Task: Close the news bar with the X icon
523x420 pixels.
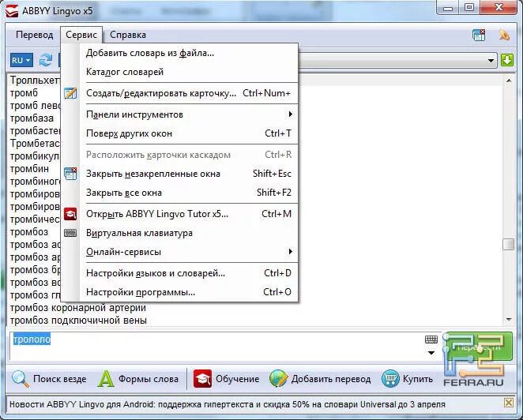Action: pyautogui.click(x=509, y=403)
